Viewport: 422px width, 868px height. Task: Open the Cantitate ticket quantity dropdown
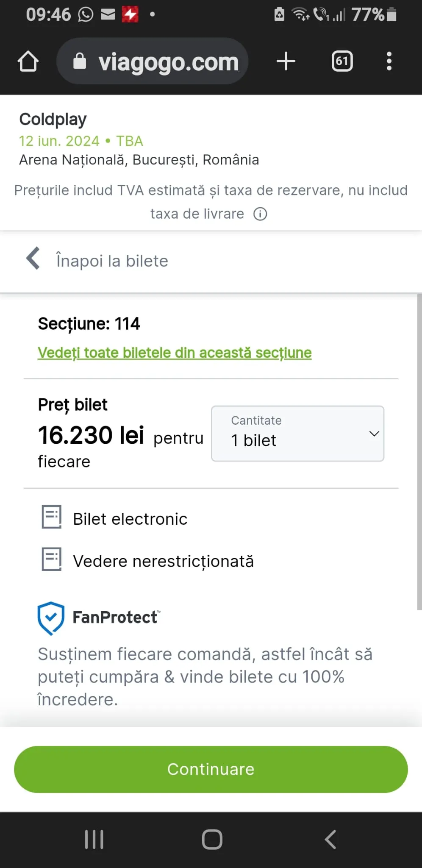[297, 434]
